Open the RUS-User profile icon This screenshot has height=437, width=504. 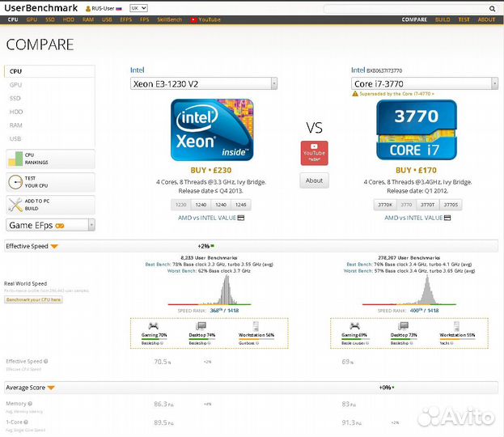click(x=87, y=9)
